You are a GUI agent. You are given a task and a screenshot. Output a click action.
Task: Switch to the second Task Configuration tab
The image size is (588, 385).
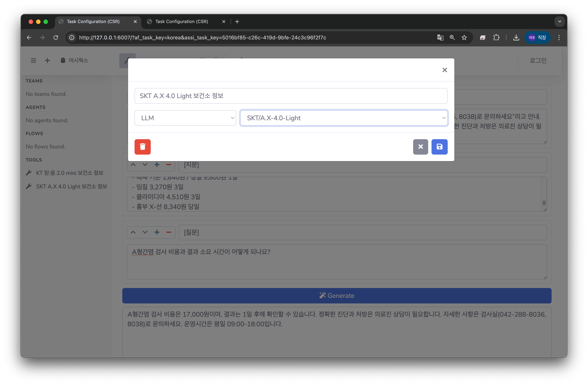click(x=182, y=22)
